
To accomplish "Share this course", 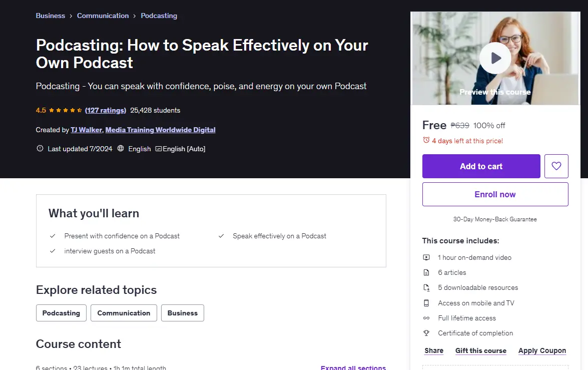I will (x=434, y=350).
